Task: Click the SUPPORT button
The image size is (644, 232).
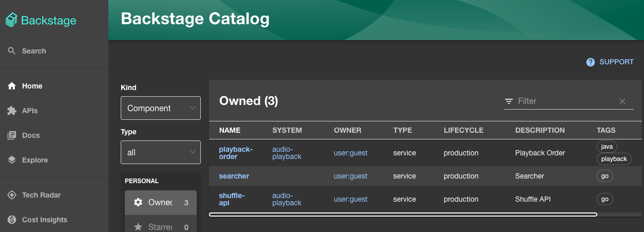Action: point(610,62)
